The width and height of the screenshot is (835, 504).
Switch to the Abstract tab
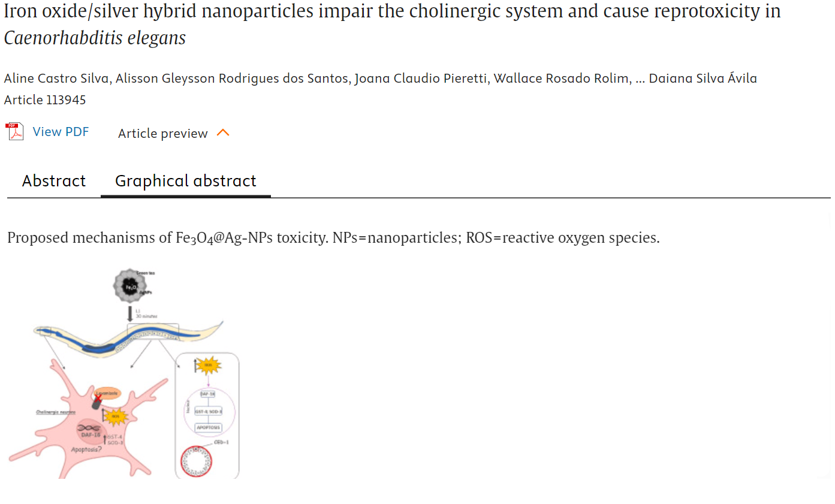[x=54, y=181]
